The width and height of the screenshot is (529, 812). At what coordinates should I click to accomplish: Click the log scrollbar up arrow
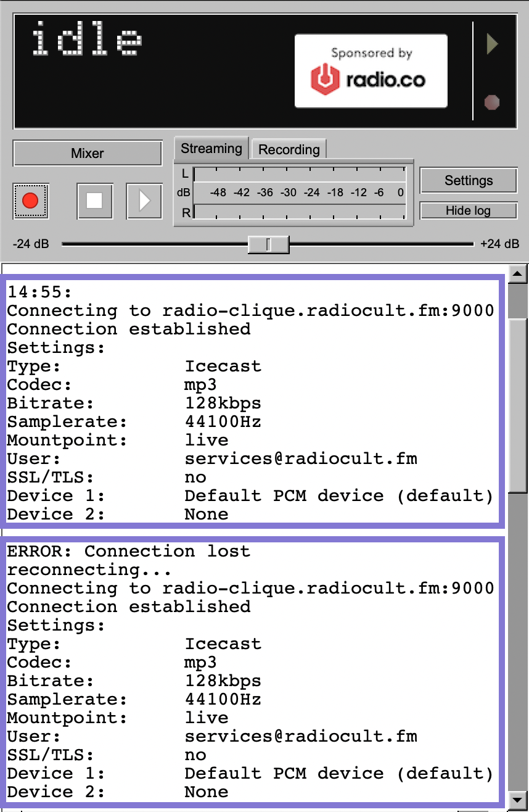(x=517, y=273)
